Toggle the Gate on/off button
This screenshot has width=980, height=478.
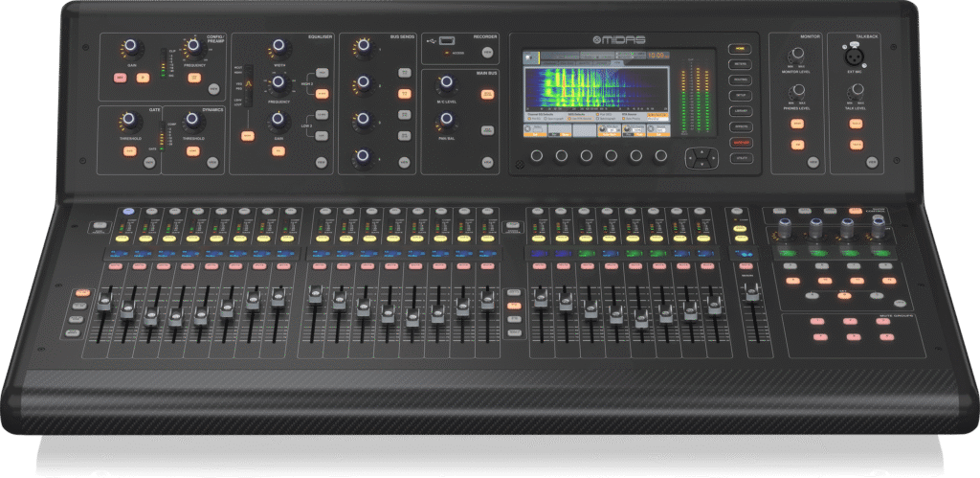[x=126, y=151]
